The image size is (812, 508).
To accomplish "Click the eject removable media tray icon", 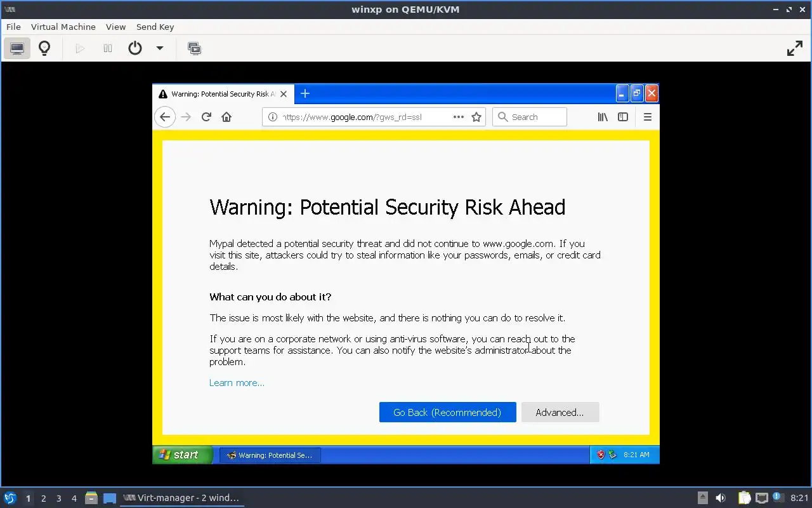I will (x=703, y=498).
